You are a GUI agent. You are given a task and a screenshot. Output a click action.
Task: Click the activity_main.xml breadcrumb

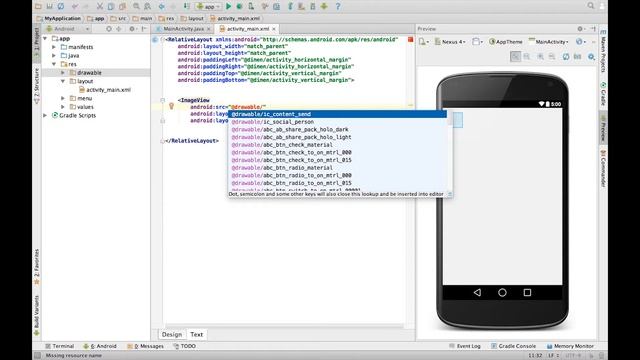[x=236, y=18]
